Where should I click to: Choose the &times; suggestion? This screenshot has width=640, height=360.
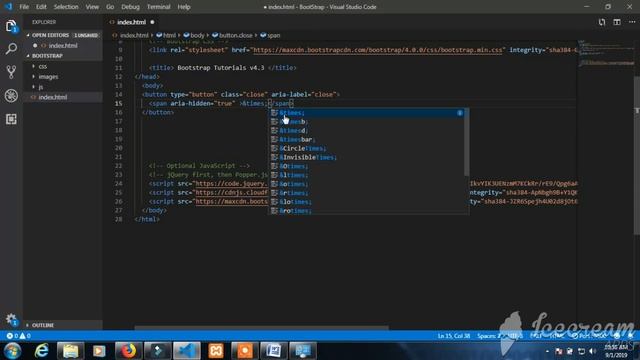[368, 113]
